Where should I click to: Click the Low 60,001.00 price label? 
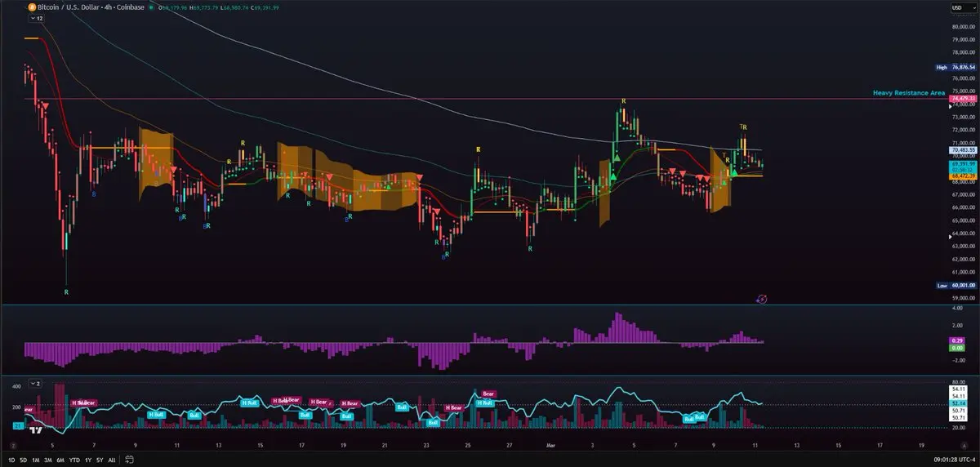click(955, 286)
